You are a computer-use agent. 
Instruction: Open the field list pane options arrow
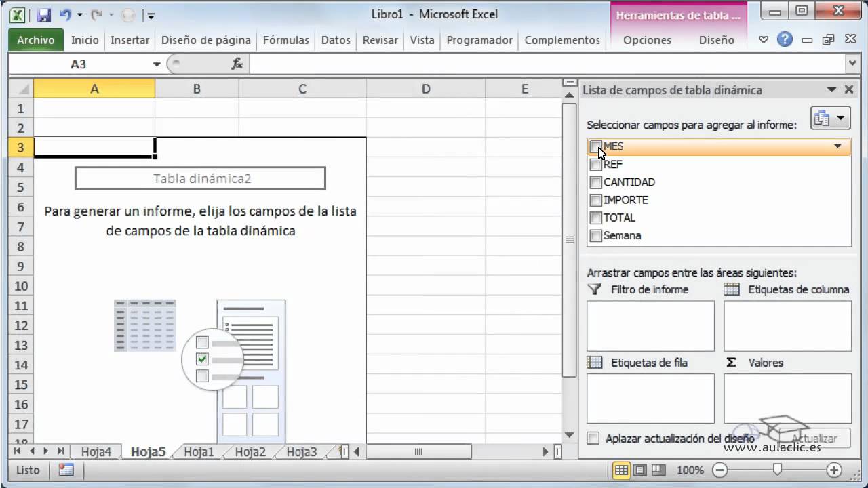(x=832, y=89)
